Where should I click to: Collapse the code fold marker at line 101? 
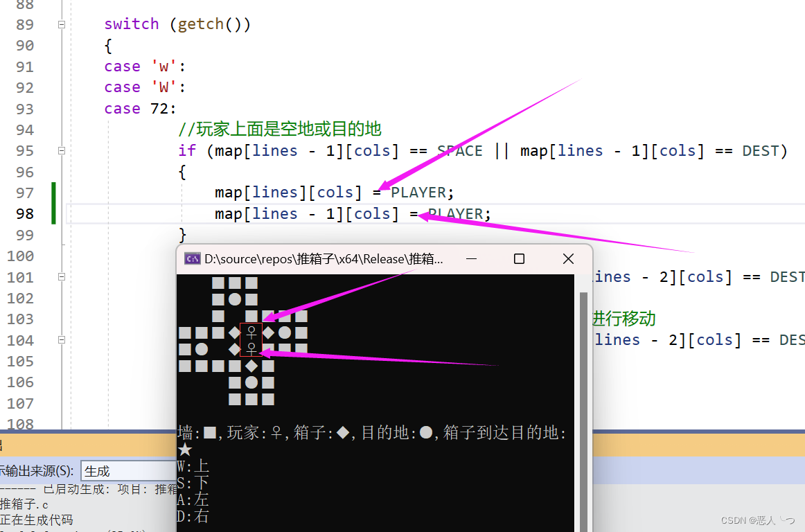click(62, 277)
